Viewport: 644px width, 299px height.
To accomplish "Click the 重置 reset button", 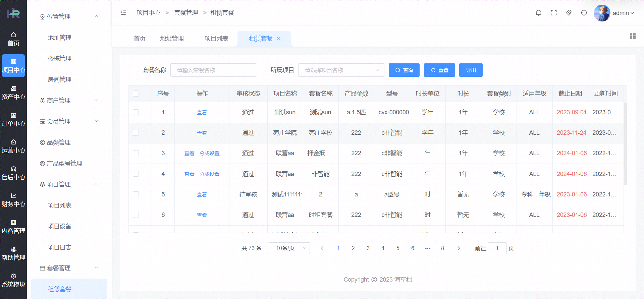I will pyautogui.click(x=439, y=70).
